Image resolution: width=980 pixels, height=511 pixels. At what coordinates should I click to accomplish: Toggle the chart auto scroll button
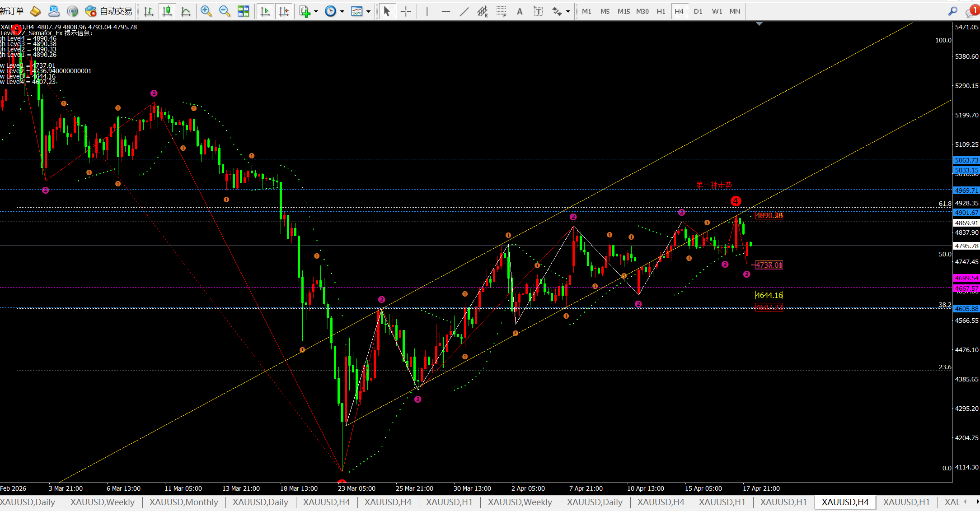(x=265, y=11)
